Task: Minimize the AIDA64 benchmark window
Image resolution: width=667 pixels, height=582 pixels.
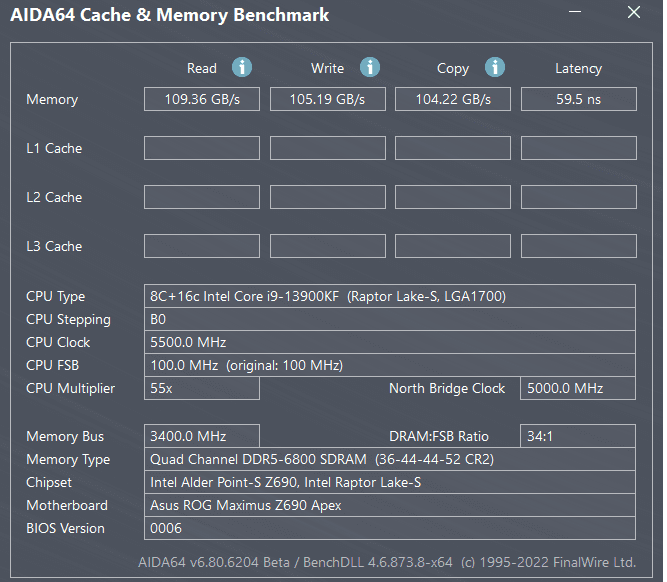Action: (x=575, y=12)
